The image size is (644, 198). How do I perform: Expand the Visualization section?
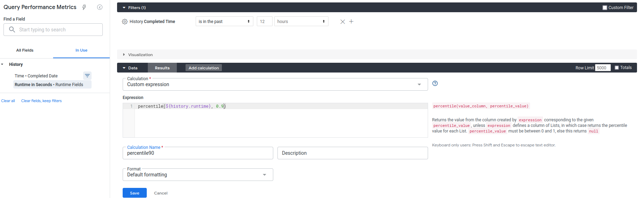124,55
